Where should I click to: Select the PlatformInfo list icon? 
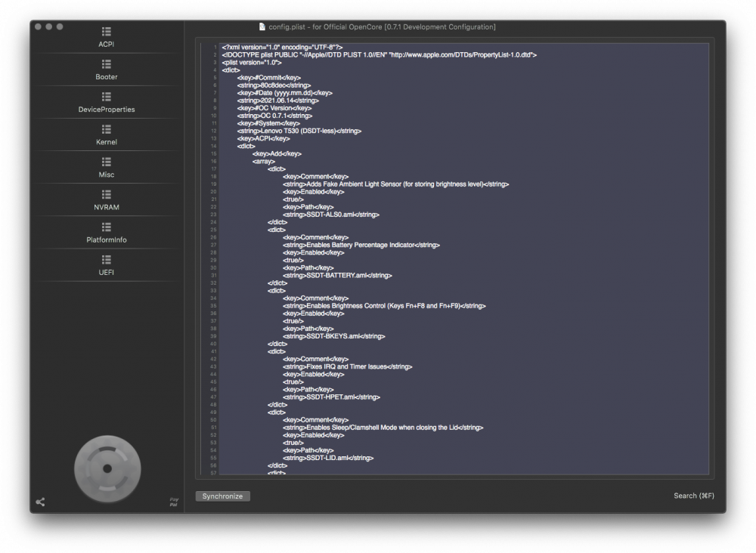pos(107,227)
